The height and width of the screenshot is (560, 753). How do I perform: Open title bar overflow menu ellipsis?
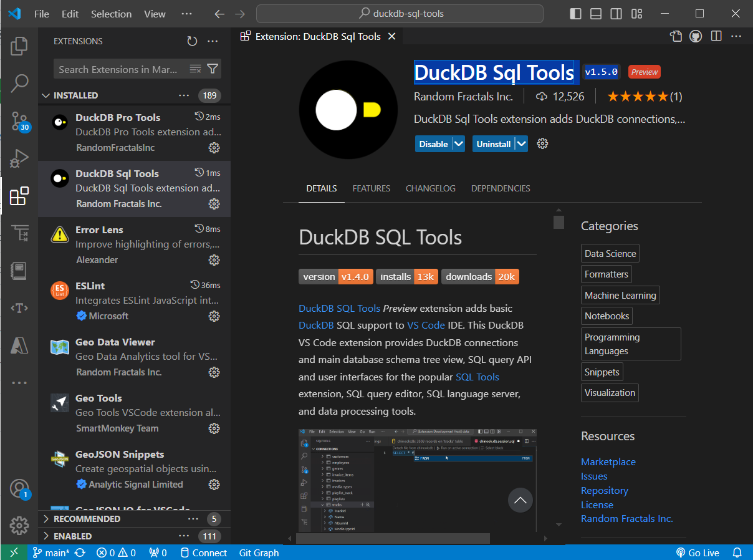pyautogui.click(x=186, y=14)
